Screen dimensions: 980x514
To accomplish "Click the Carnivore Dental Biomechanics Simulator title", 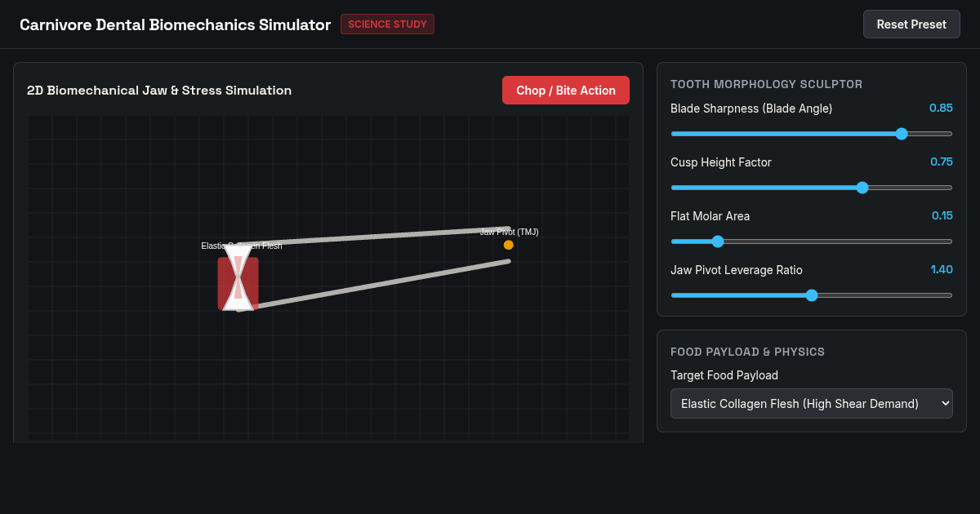I will pos(175,24).
